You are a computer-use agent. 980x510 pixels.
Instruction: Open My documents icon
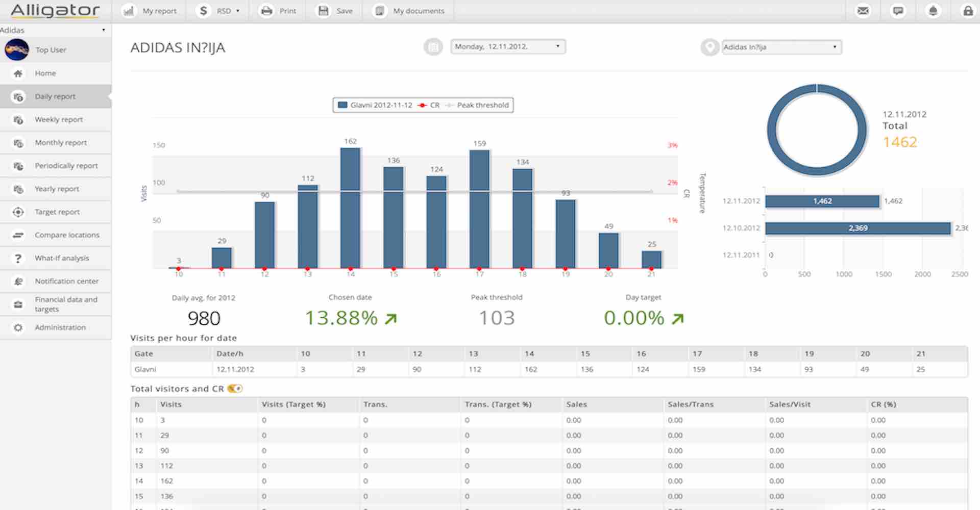[x=379, y=11]
